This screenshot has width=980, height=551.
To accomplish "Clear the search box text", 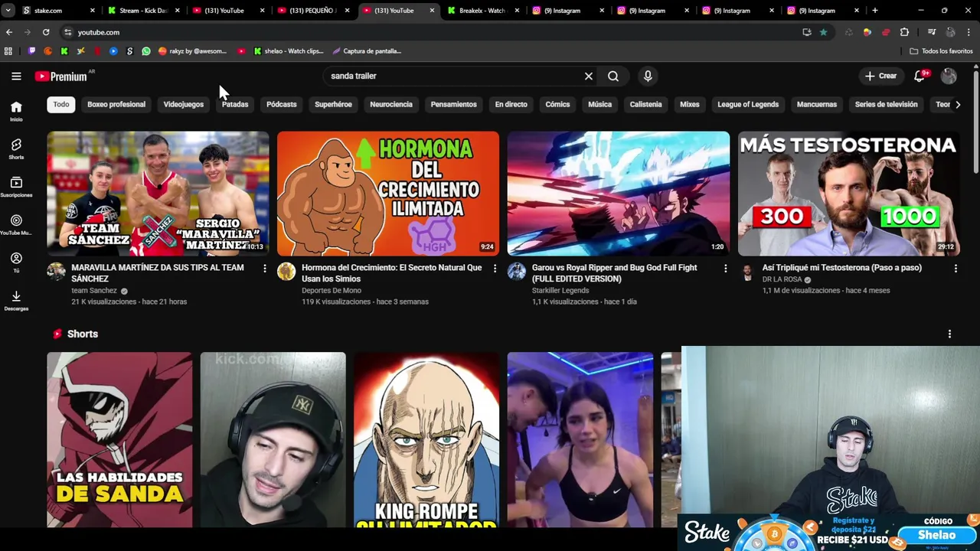I will click(588, 76).
